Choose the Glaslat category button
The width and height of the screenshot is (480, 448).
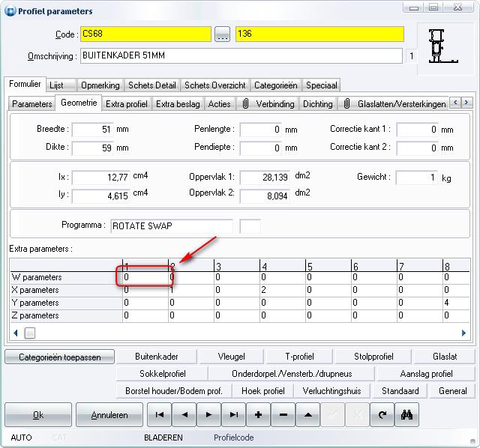tap(445, 357)
